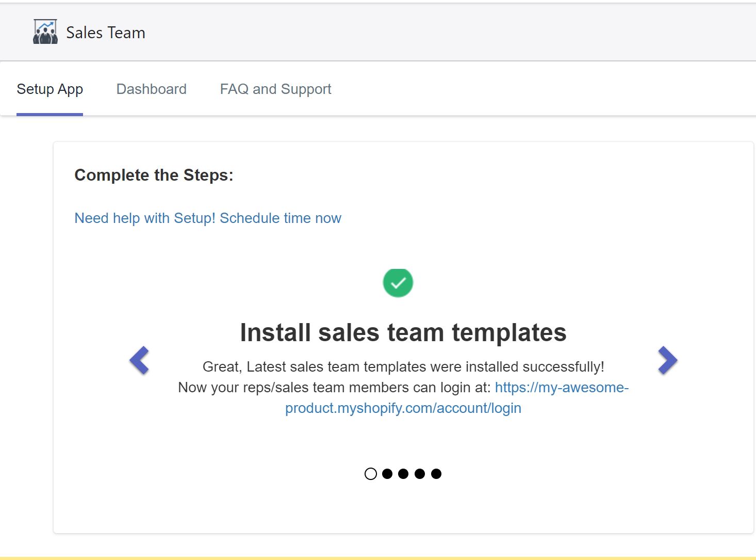Image resolution: width=756 pixels, height=560 pixels.
Task: Open the FAQ and Support tab
Action: pyautogui.click(x=275, y=89)
